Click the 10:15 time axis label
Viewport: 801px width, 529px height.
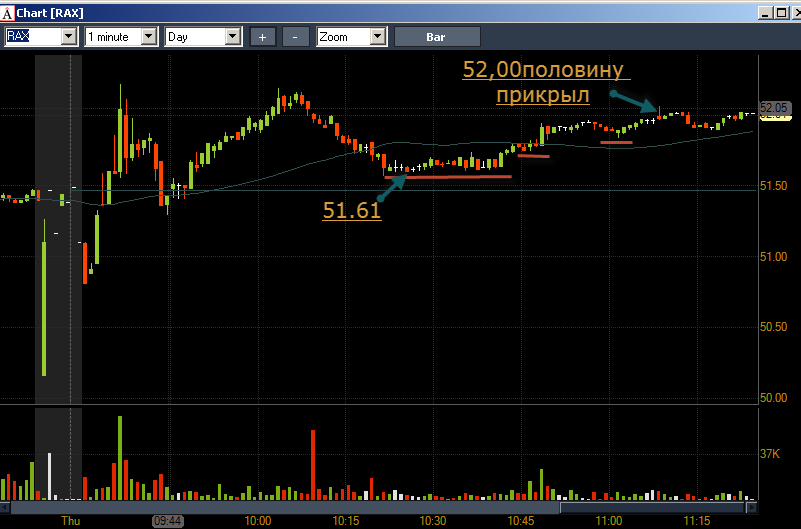click(x=346, y=521)
